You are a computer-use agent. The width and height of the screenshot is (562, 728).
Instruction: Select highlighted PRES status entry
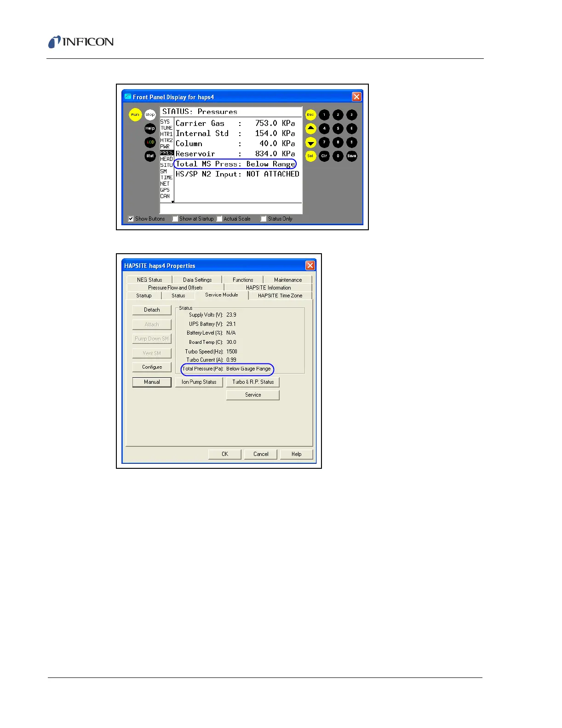pos(166,153)
